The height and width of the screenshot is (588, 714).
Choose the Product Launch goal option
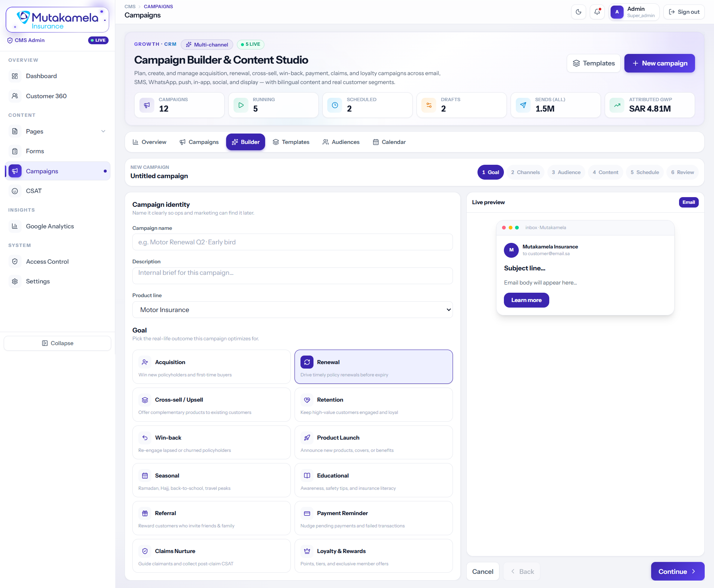click(374, 443)
